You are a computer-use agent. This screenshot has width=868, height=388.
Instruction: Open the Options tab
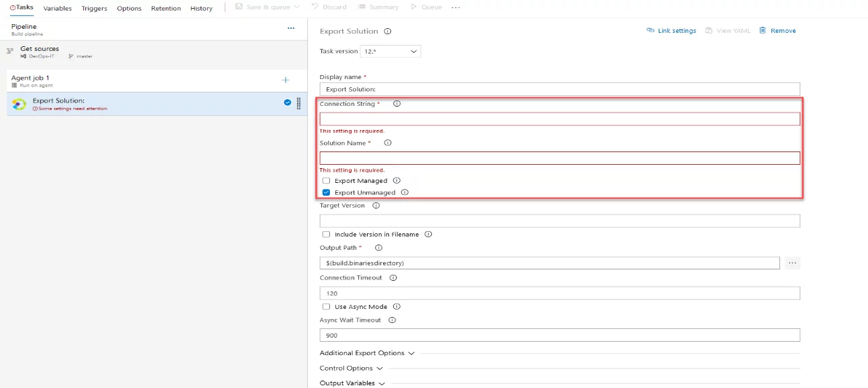point(129,8)
